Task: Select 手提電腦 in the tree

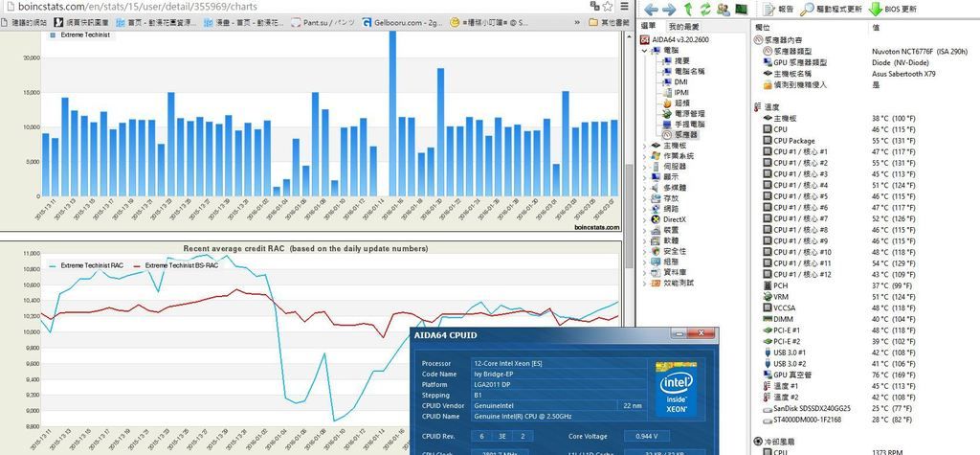Action: [x=689, y=124]
